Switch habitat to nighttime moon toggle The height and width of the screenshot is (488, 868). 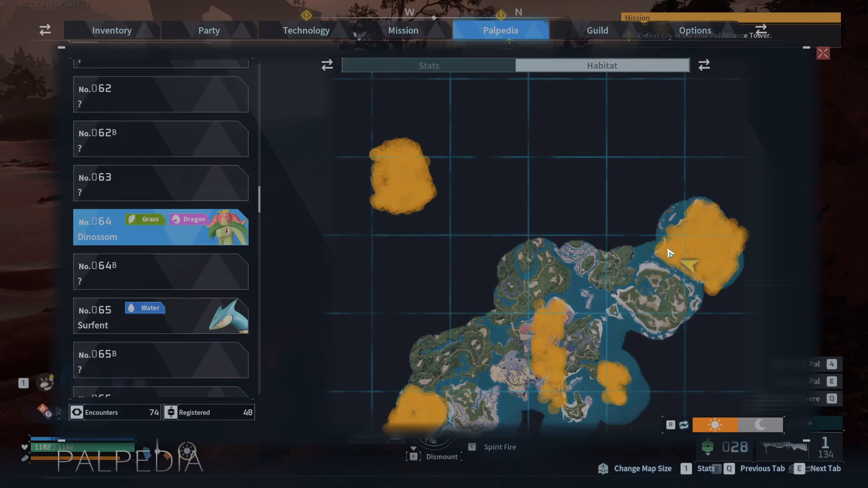pos(760,425)
